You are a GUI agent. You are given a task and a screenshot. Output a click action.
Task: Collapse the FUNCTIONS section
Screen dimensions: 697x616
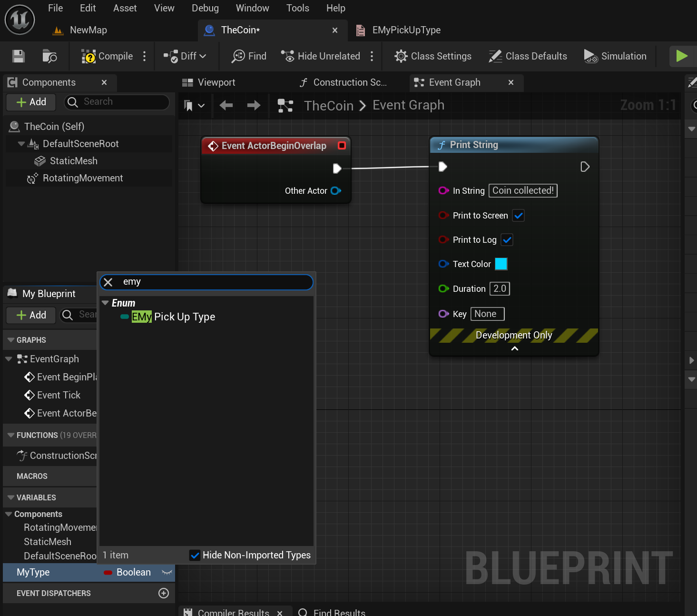11,435
